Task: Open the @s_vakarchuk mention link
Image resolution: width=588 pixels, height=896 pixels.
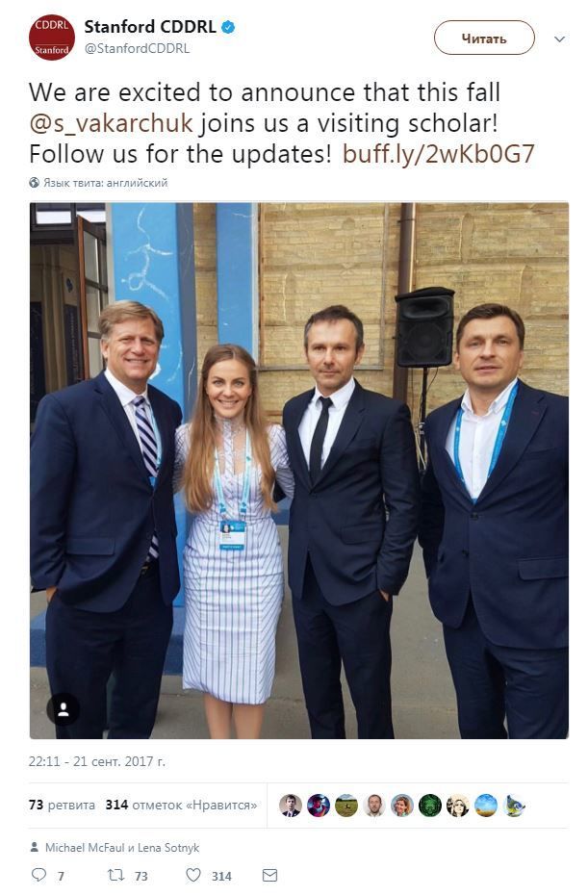Action: point(111,123)
